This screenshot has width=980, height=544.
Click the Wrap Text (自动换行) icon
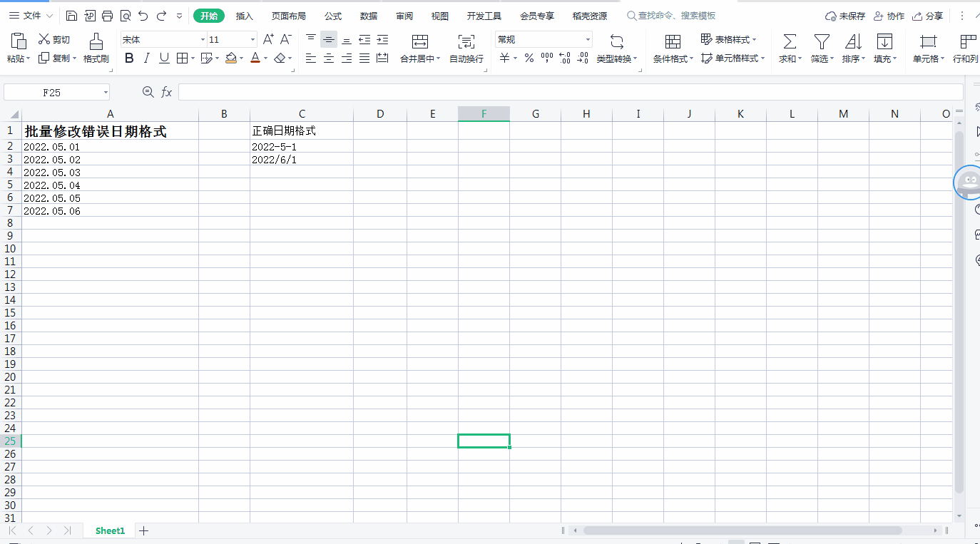coord(466,41)
